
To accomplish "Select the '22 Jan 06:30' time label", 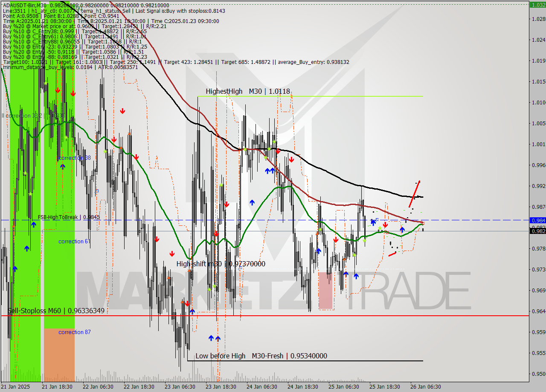I will pyautogui.click(x=98, y=387).
